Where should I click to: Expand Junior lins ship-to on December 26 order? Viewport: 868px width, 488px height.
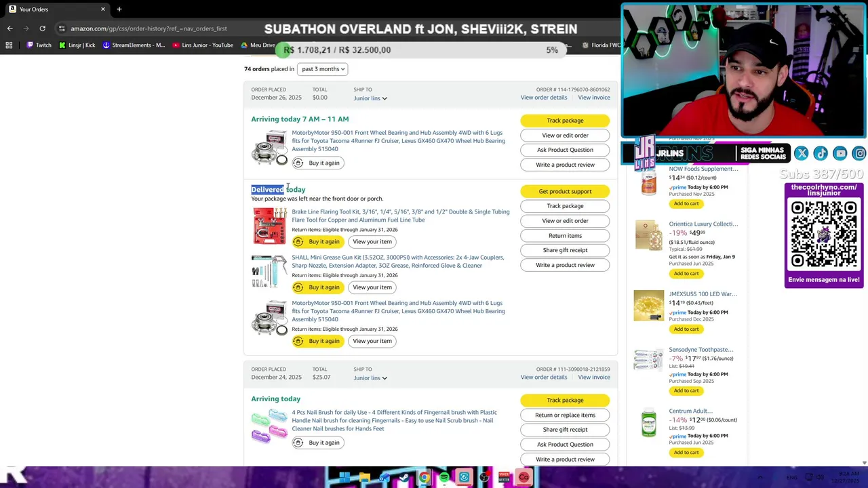(x=370, y=98)
